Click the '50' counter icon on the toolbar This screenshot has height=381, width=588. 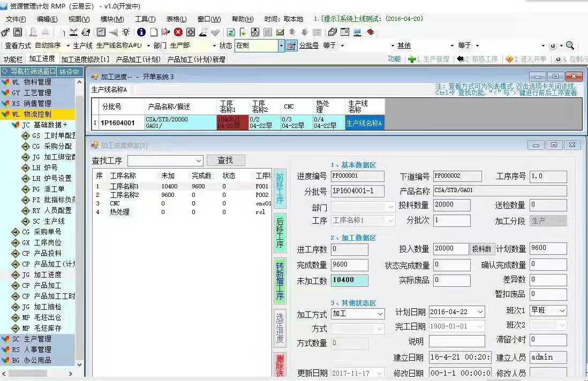[255, 32]
